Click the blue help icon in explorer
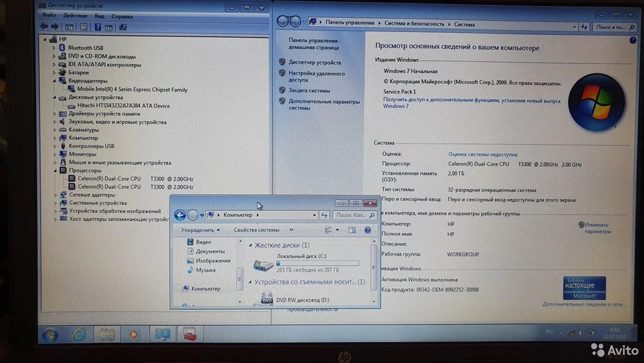The image size is (644, 363). (368, 230)
